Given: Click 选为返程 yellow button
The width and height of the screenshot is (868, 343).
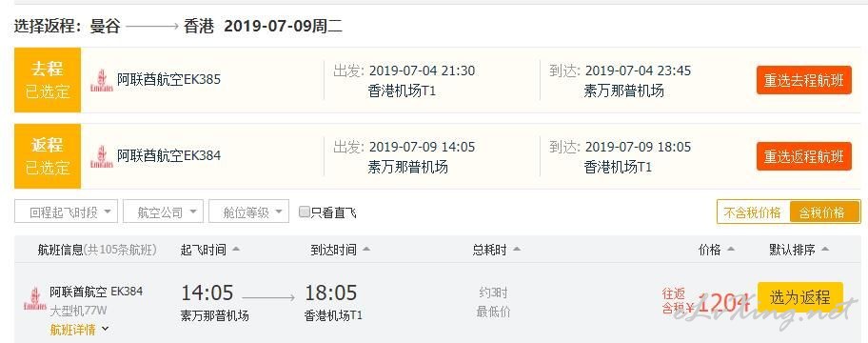Looking at the screenshot, I should click(799, 297).
